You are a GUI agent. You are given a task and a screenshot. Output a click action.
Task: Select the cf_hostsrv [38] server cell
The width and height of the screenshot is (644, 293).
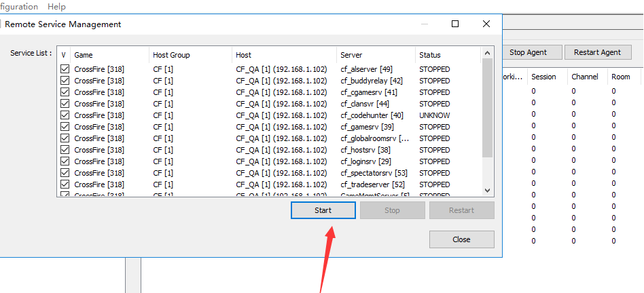click(365, 150)
